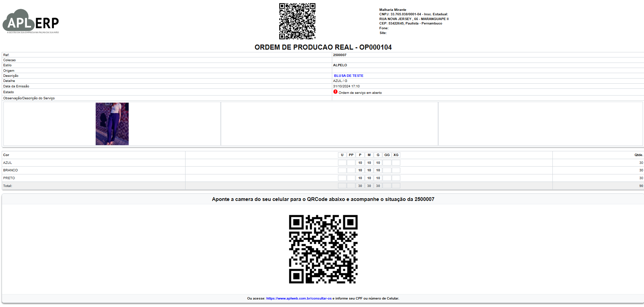Click the PP size column header
This screenshot has height=307, width=644.
[x=351, y=155]
